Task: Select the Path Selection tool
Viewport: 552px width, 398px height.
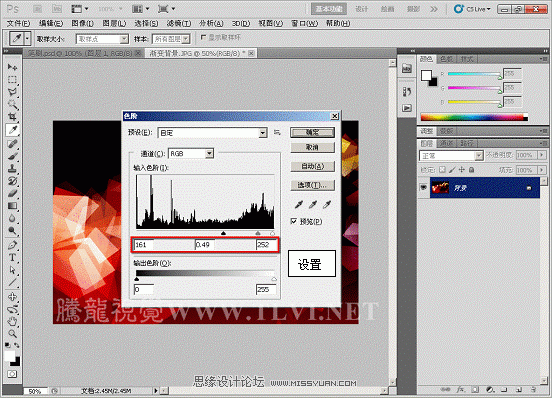Action: click(12, 270)
